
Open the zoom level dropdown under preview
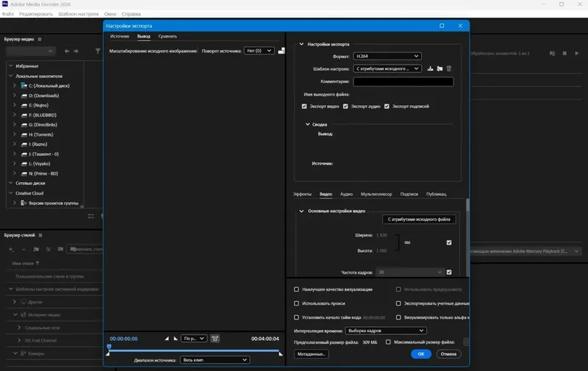[194, 339]
